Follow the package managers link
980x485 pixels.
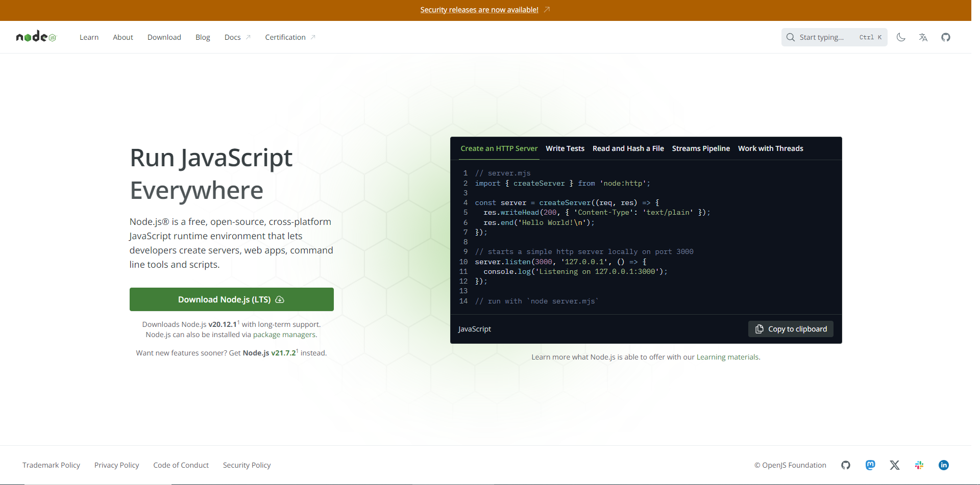click(x=284, y=335)
